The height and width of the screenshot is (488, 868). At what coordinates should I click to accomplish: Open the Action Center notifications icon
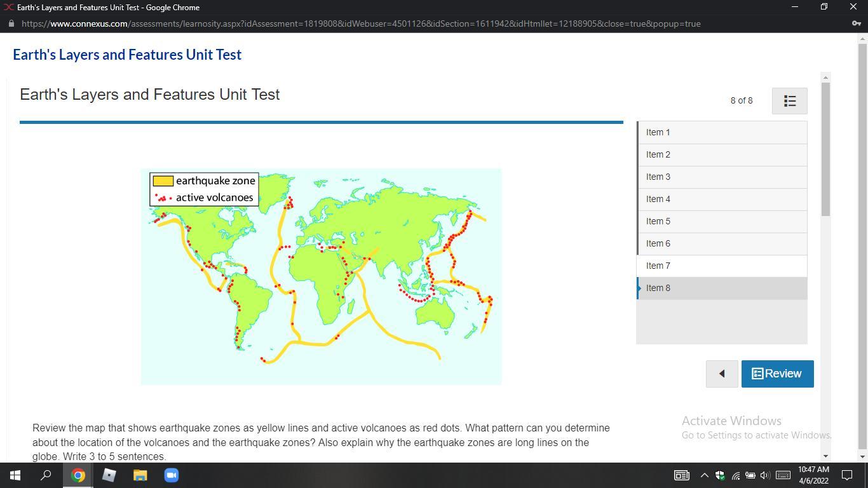pyautogui.click(x=847, y=475)
